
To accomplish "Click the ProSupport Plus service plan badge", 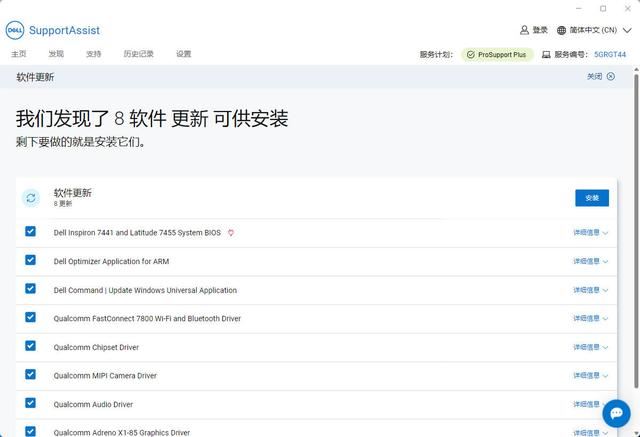I will [497, 54].
